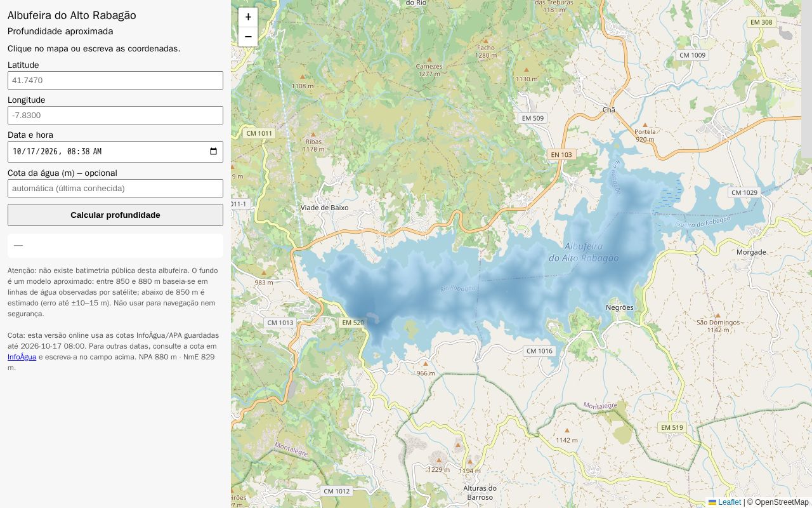Calculate depth with Calcular profundidade button
Screen dimensions: 812x508
[x=115, y=215]
